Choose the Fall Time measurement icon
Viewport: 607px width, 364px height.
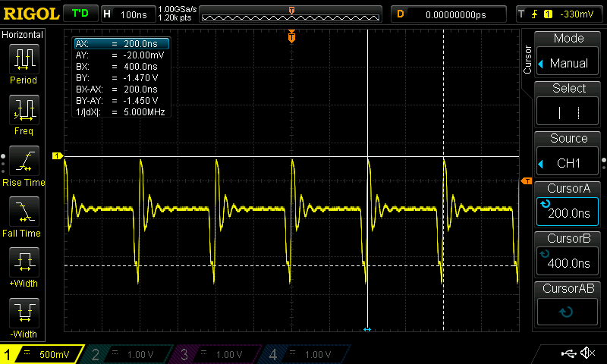23,215
